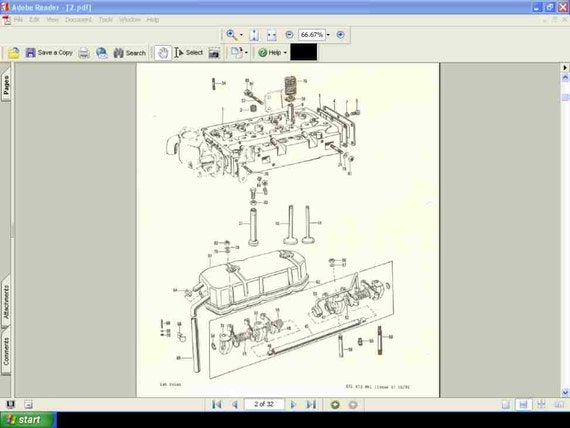This screenshot has width=570, height=428.
Task: Toggle the Hand tool
Action: (x=163, y=53)
